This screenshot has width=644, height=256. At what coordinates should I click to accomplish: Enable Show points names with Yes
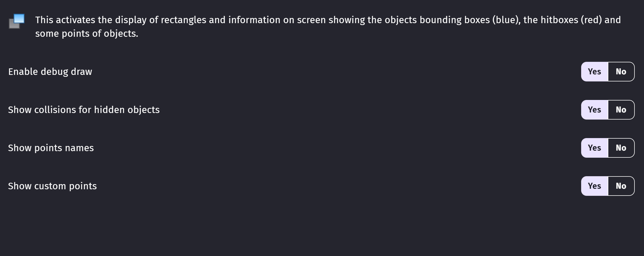(x=594, y=148)
